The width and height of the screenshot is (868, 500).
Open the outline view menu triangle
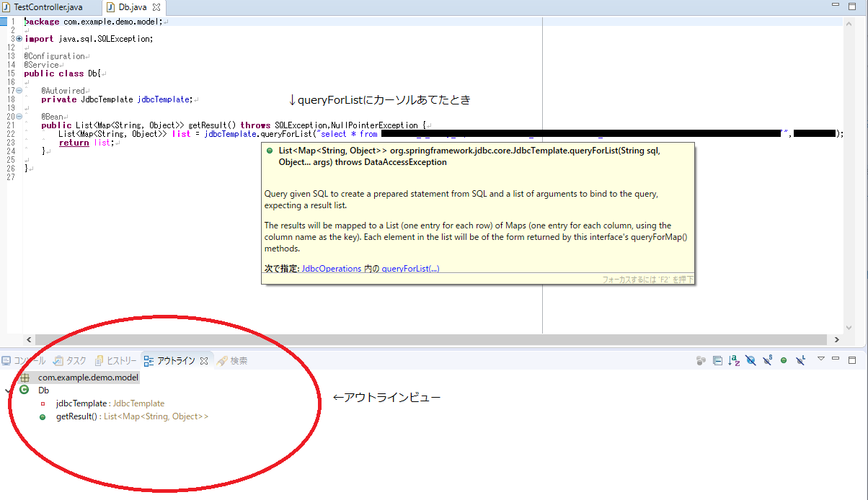[x=821, y=358]
